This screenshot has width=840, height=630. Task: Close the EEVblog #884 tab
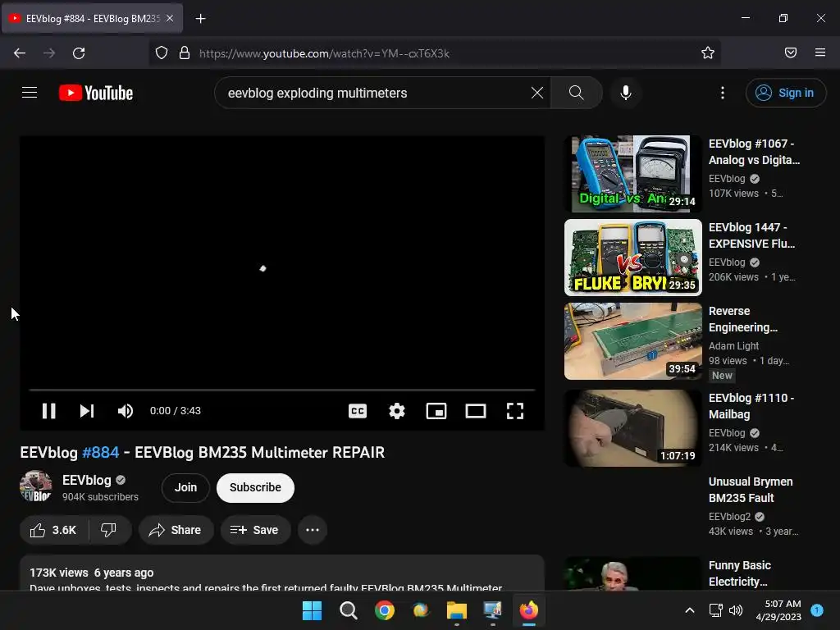tap(169, 18)
